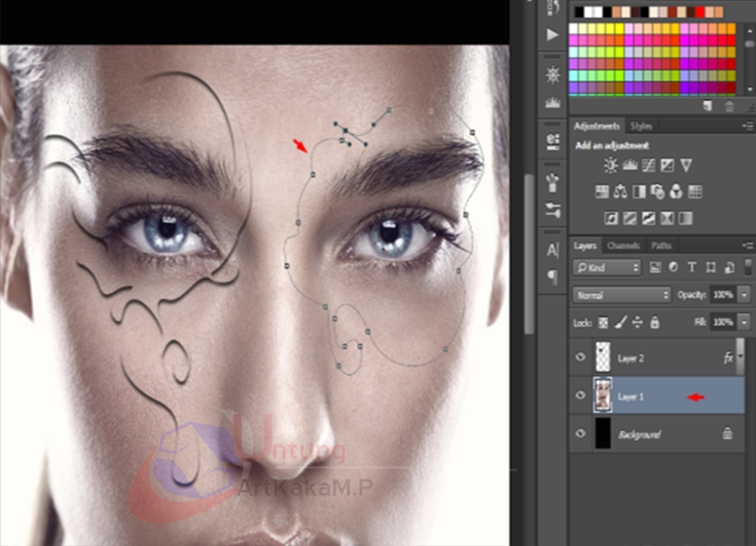This screenshot has height=546, width=756.
Task: Switch to the Paths tab
Action: (661, 246)
